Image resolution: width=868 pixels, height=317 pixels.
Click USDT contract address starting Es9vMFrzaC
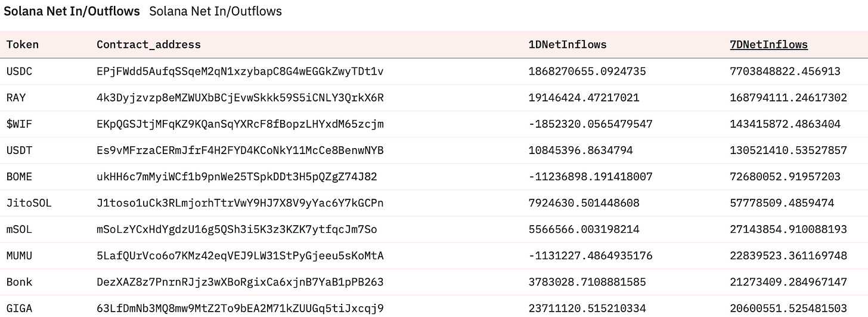tap(240, 150)
